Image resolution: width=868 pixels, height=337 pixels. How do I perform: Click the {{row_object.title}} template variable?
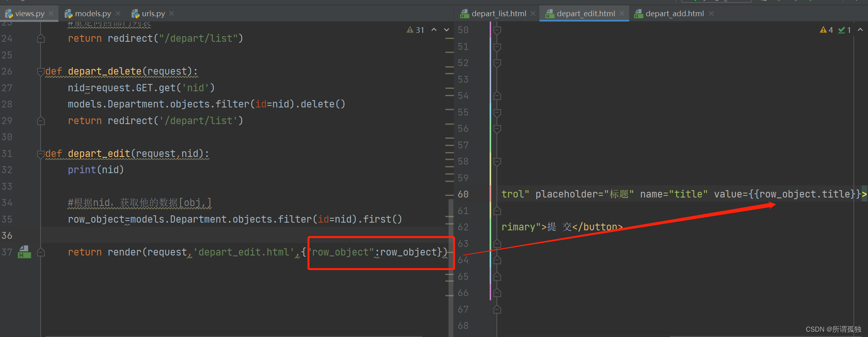tap(805, 194)
